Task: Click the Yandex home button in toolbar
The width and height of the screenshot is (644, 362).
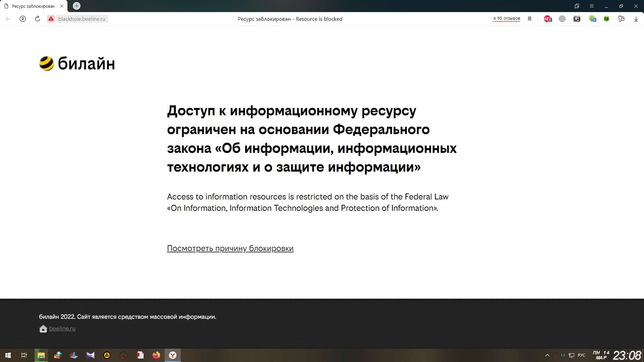Action: (x=23, y=19)
